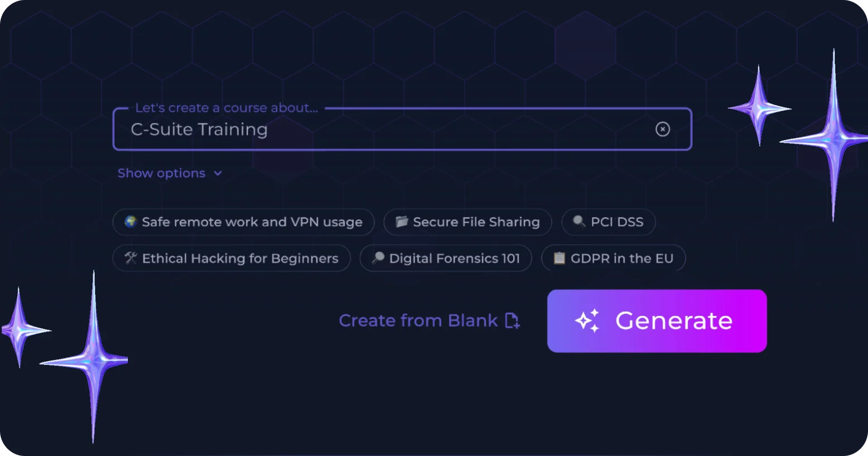Click the new document icon beside Create from Blank
Image resolution: width=868 pixels, height=456 pixels.
click(512, 321)
